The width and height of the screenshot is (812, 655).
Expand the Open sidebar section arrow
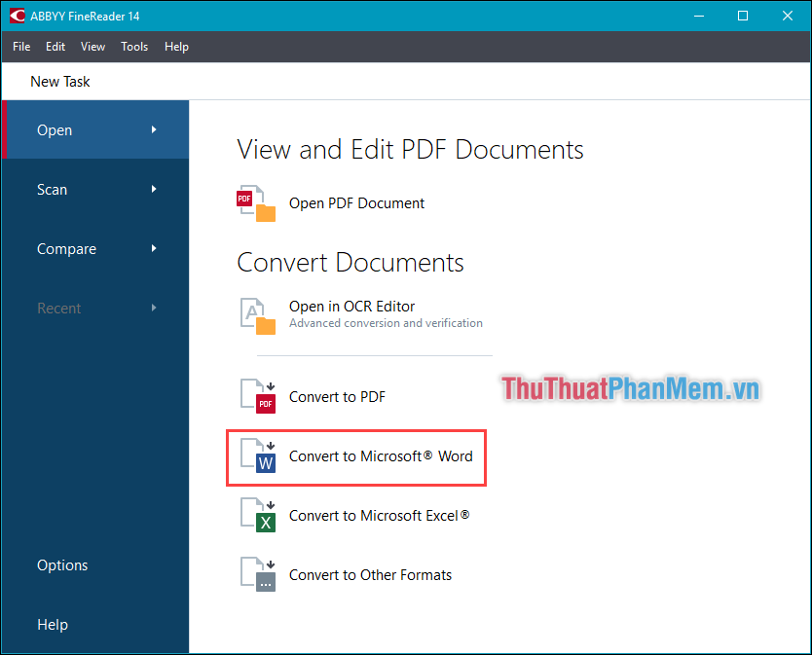(x=154, y=129)
